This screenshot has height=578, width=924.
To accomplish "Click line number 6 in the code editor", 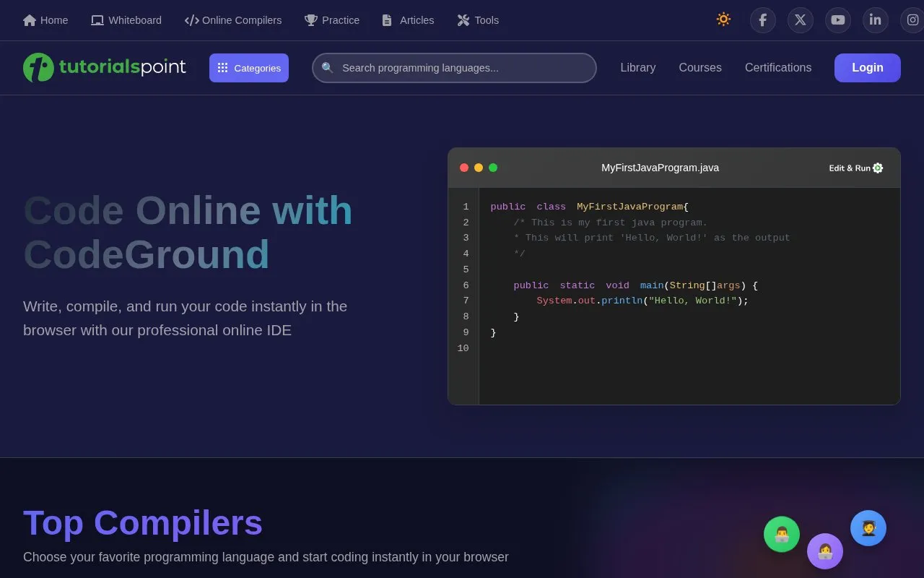I will tap(466, 285).
